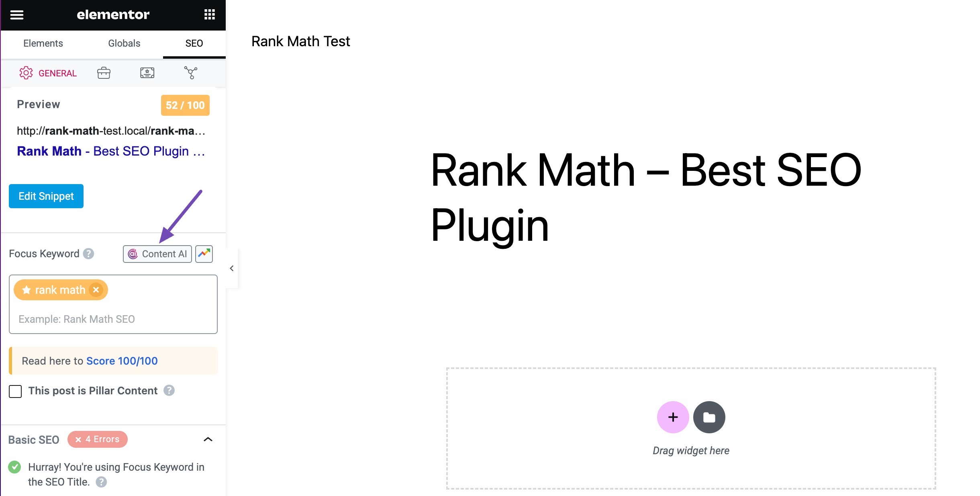Viewport: 980px width, 496px height.
Task: Click the social/share network icon in SEO panel
Action: click(192, 72)
